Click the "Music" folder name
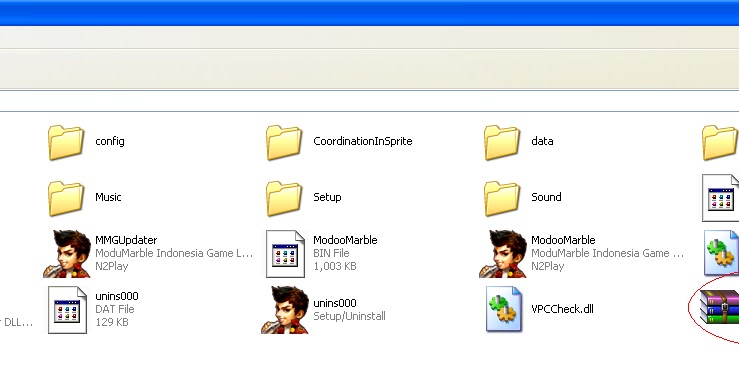This screenshot has height=388, width=739. 108,197
